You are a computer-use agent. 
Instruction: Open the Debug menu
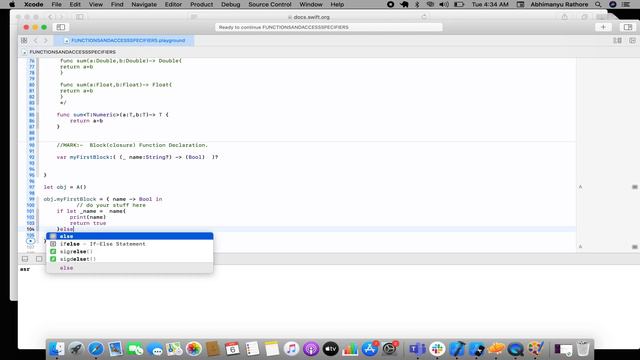pyautogui.click(x=231, y=4)
